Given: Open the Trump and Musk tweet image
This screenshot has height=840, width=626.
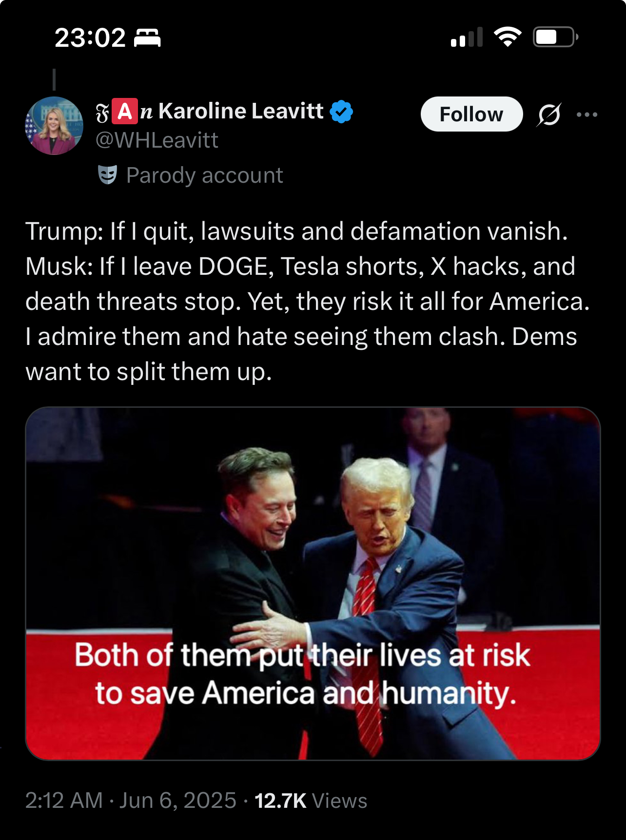Looking at the screenshot, I should pos(313,584).
